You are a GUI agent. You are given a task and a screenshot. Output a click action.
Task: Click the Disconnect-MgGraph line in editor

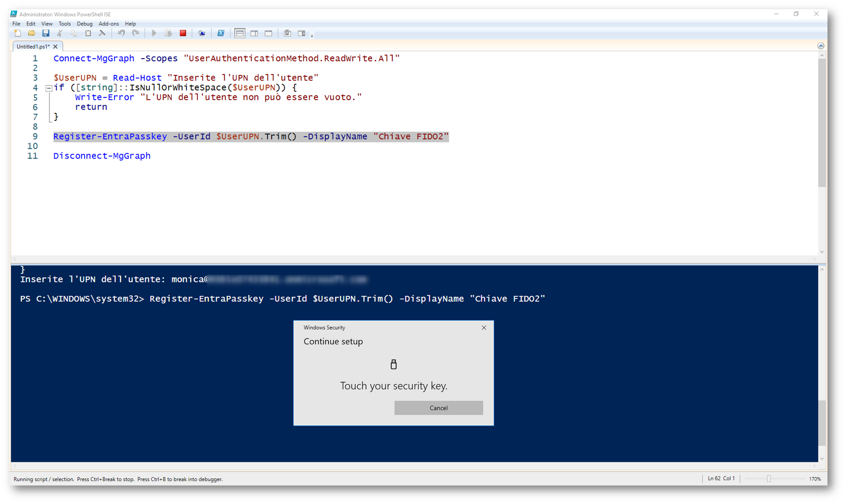click(102, 156)
